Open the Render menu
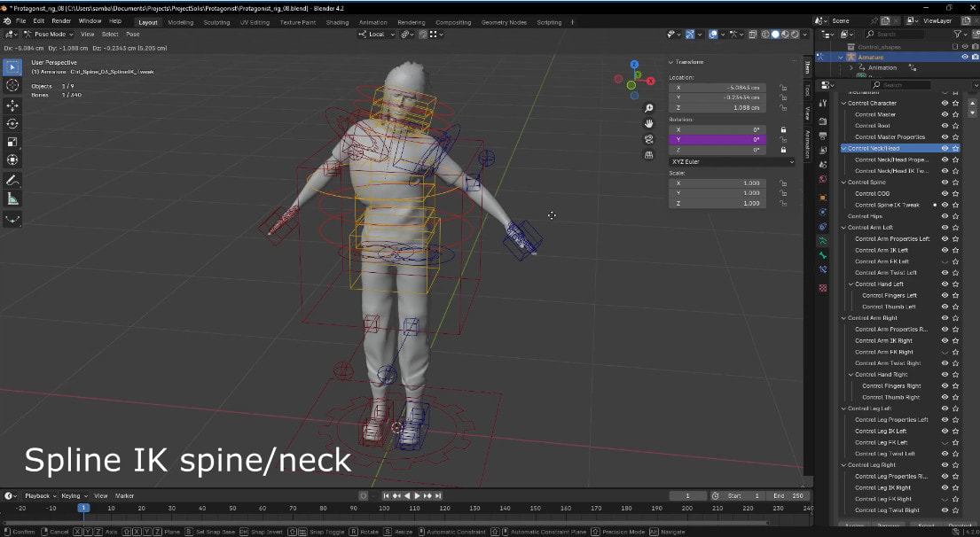980x537 pixels. [x=61, y=20]
